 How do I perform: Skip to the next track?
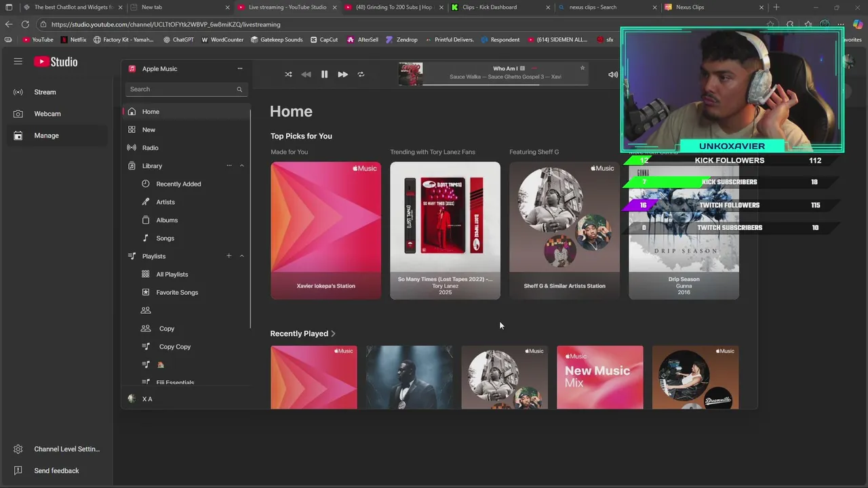pos(342,75)
